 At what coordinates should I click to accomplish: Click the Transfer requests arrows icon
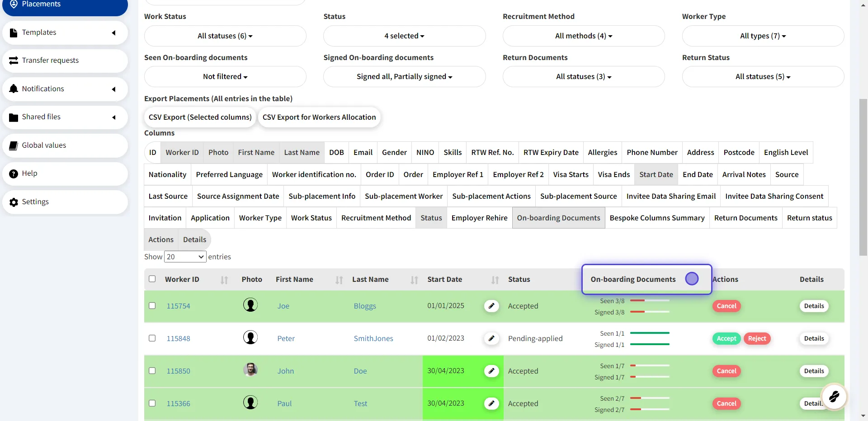(x=14, y=61)
